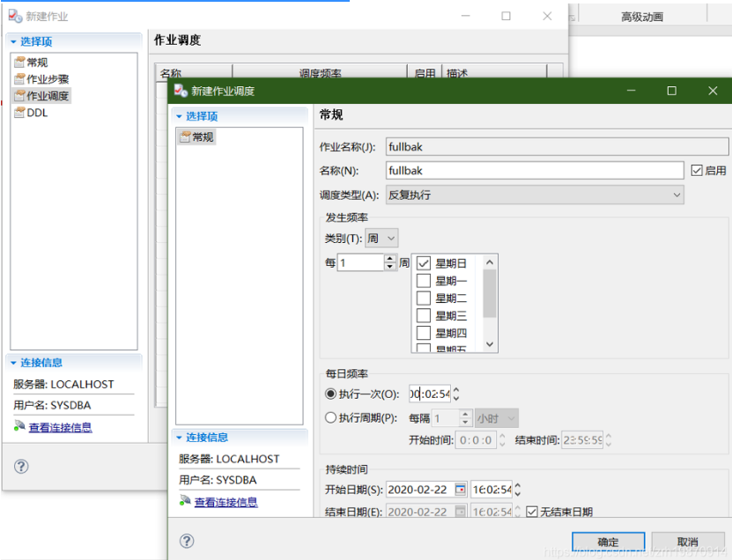The width and height of the screenshot is (732, 560).
Task: Collapse 选择项 section in 新建作业 window
Action: 13,42
